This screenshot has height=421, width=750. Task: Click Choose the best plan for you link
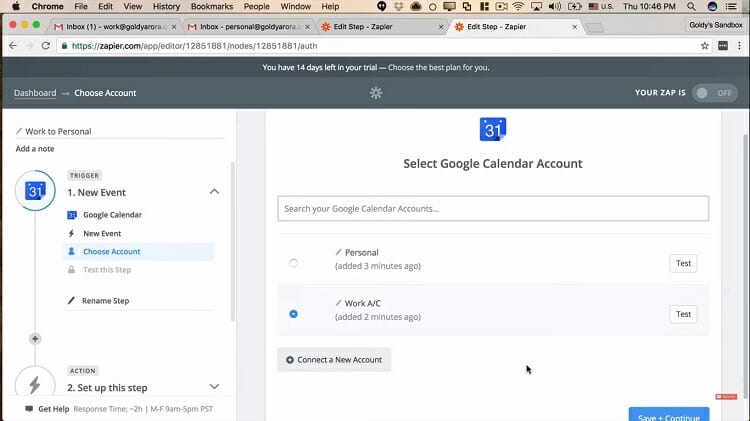coord(439,67)
